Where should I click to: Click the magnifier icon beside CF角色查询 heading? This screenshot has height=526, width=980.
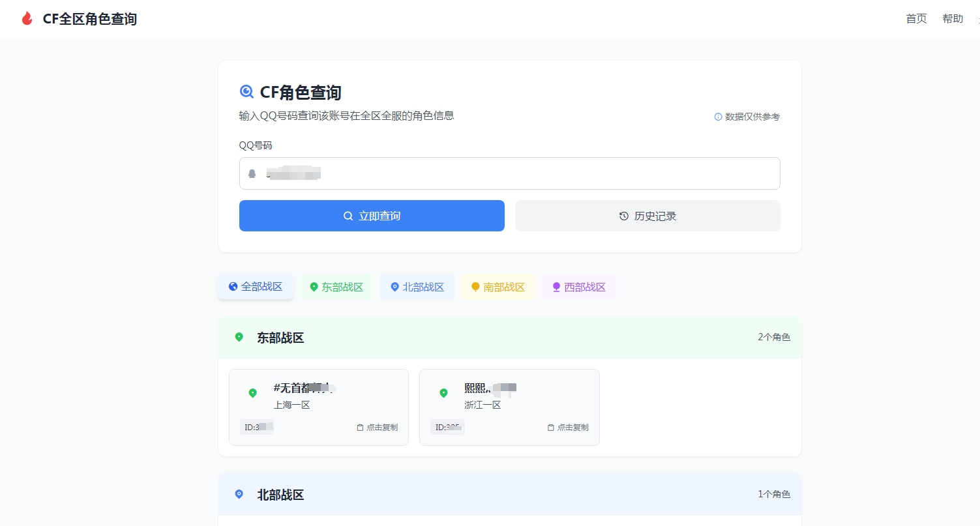(x=246, y=92)
